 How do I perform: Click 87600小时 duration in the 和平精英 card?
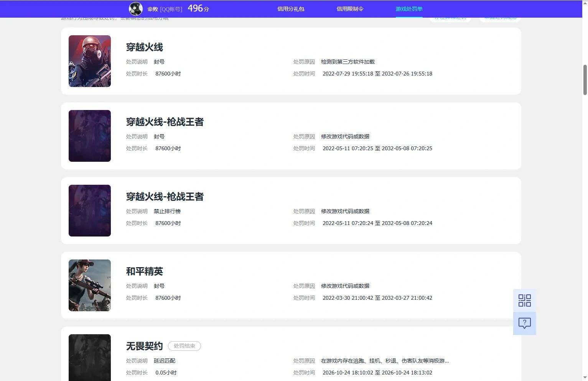point(168,298)
